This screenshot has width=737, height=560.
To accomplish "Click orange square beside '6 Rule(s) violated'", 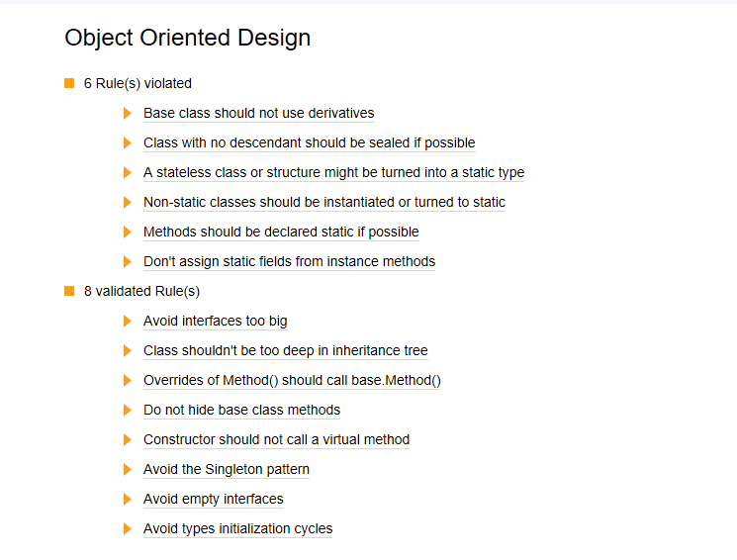I will click(69, 83).
